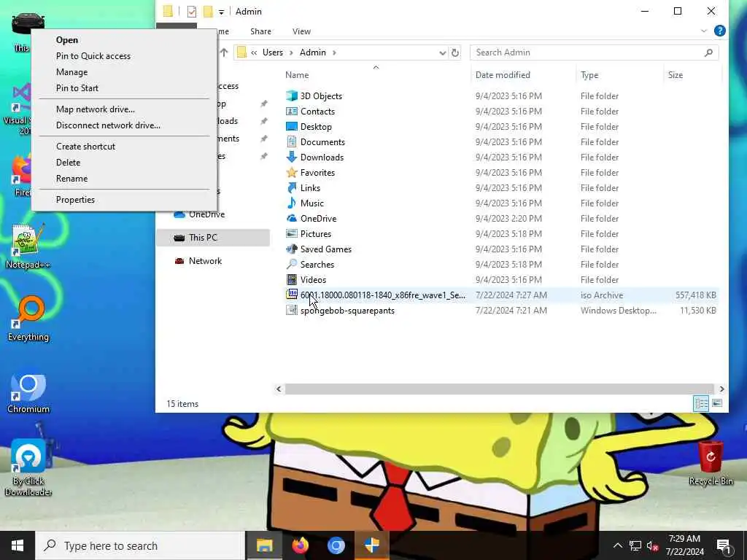
Task: Select Create shortcut menu entry
Action: 125,146
